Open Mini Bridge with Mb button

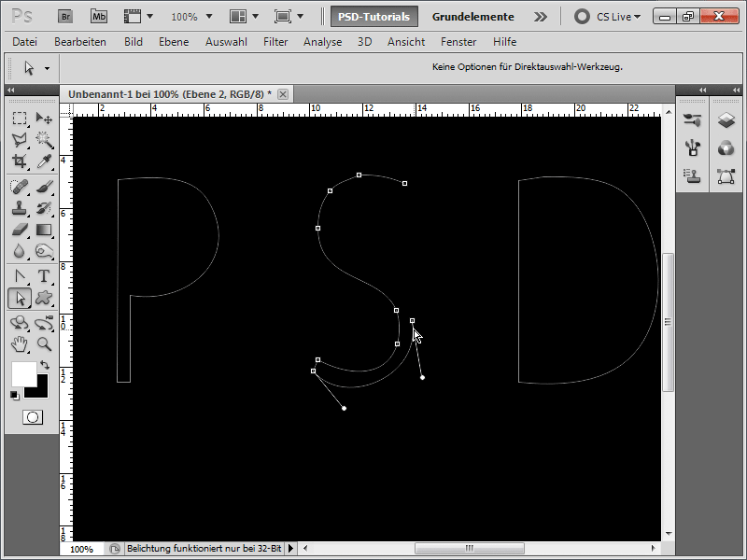(99, 17)
